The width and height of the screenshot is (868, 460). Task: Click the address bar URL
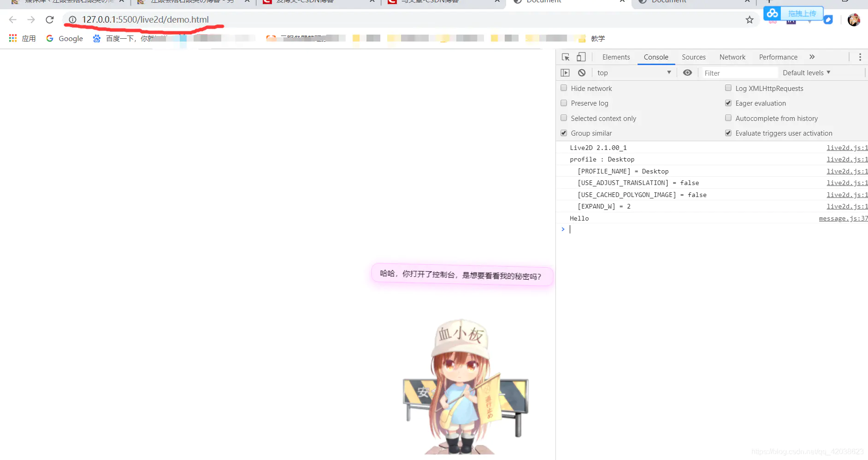click(x=145, y=20)
